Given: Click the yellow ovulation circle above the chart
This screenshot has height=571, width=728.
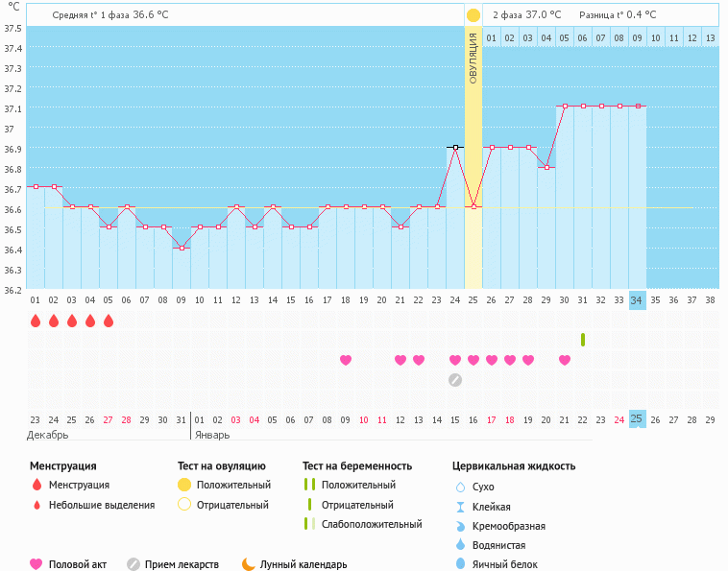Looking at the screenshot, I should click(473, 15).
